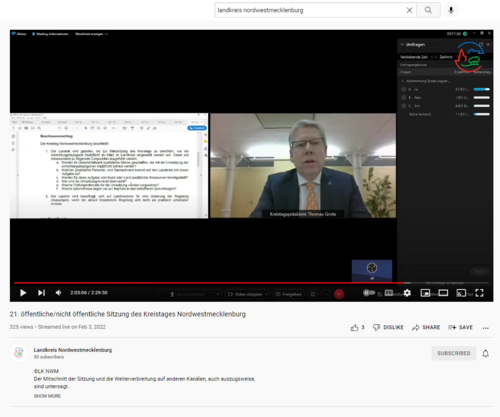500x417 pixels.
Task: Clear the search field with the X
Action: pos(410,10)
